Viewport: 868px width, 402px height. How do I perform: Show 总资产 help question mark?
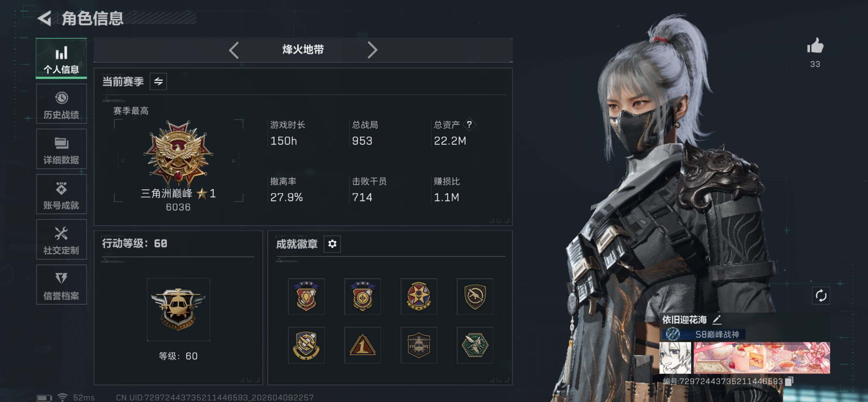pyautogui.click(x=469, y=124)
